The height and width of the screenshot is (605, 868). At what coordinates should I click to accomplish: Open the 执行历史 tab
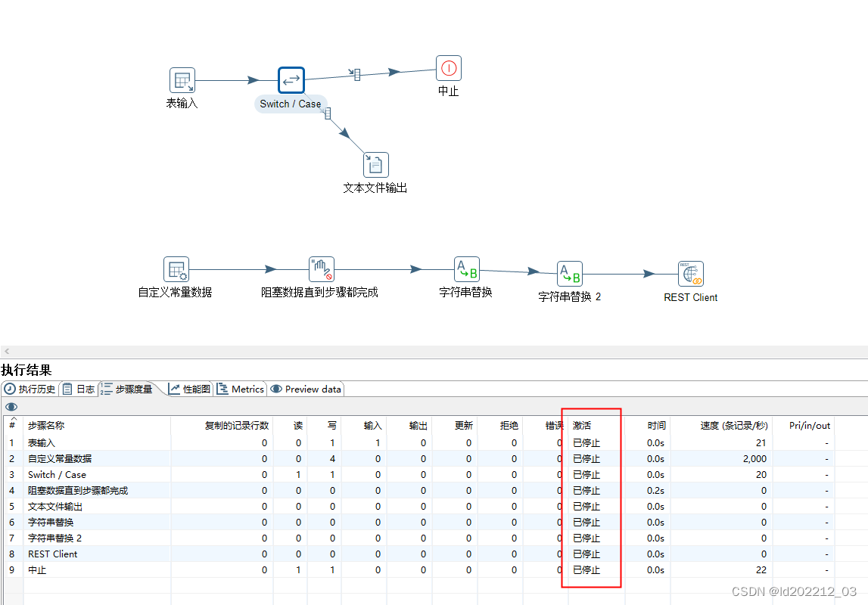coord(30,389)
